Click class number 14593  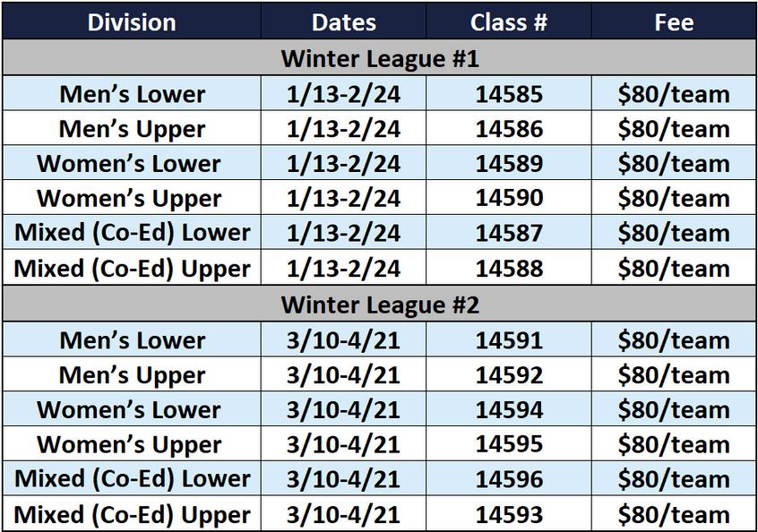tap(509, 514)
